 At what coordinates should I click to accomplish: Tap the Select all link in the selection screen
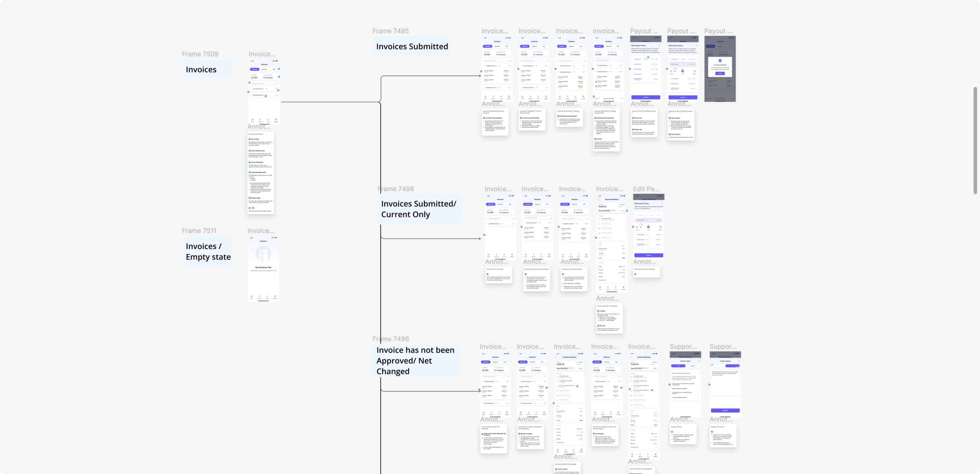(x=597, y=98)
